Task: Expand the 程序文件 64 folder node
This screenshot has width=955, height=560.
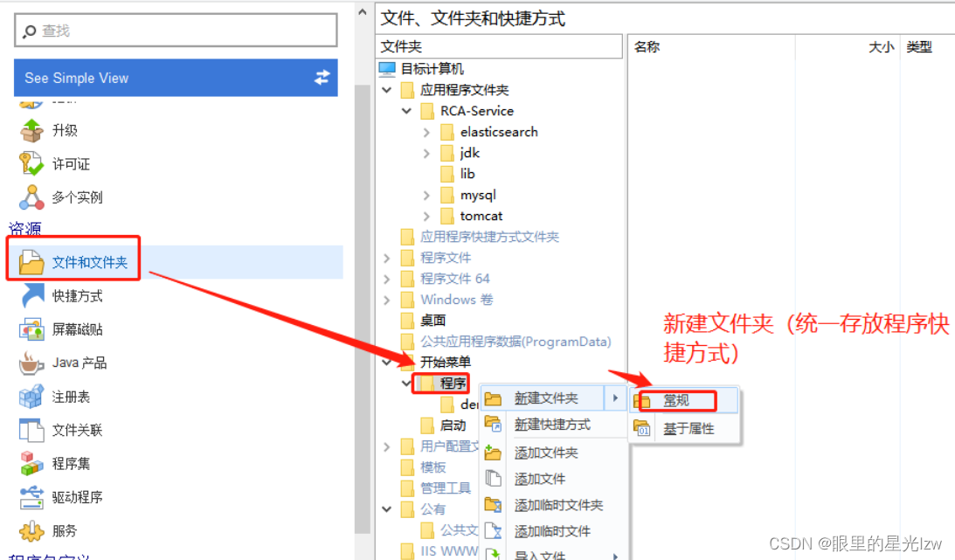Action: (x=387, y=279)
